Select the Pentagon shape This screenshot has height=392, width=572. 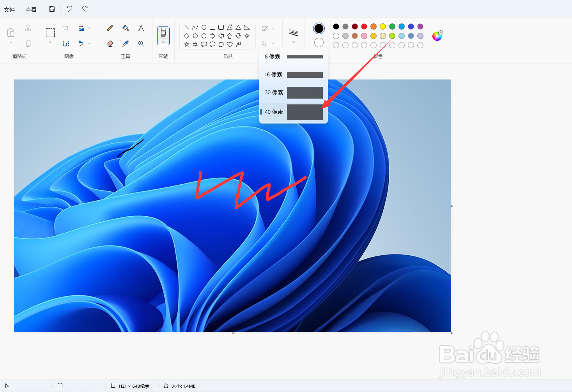click(195, 36)
